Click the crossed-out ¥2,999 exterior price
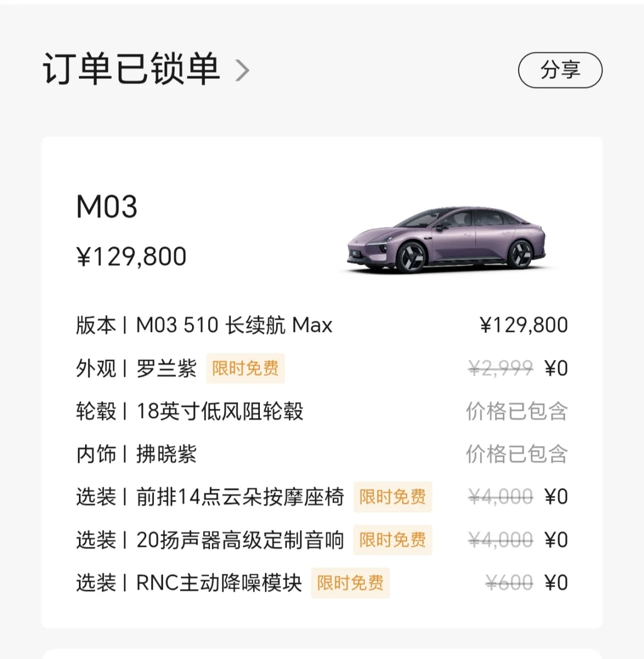Image resolution: width=644 pixels, height=659 pixels. coord(500,368)
